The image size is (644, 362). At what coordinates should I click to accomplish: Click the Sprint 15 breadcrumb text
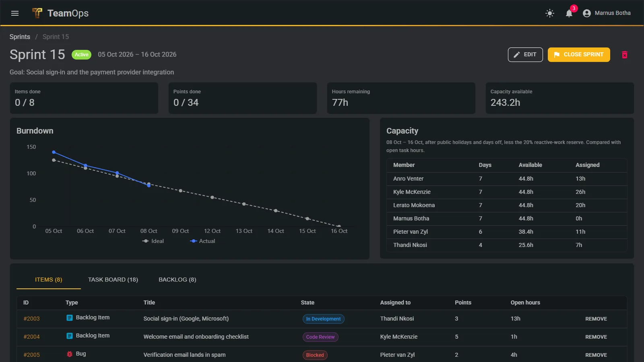point(56,37)
